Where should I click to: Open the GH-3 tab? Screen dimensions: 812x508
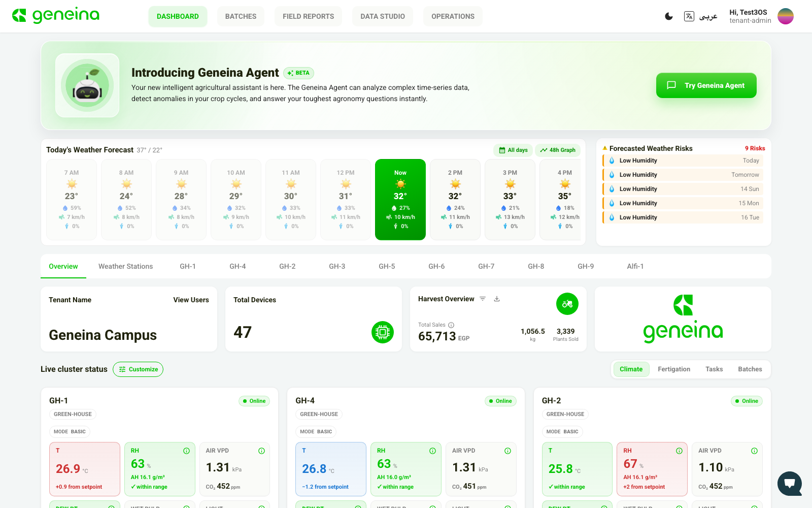(337, 266)
